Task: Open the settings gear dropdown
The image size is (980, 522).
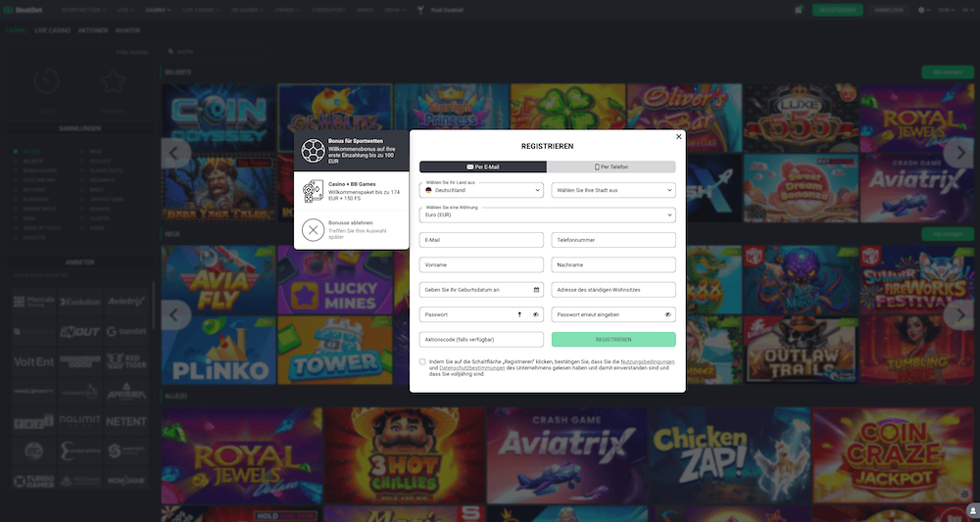Action: point(924,10)
